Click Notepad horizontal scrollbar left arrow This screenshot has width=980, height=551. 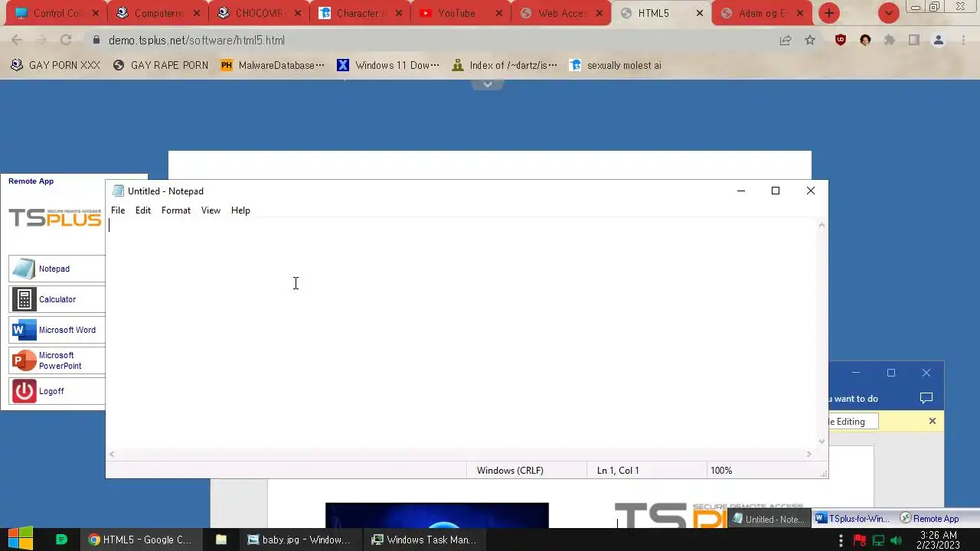coord(112,455)
